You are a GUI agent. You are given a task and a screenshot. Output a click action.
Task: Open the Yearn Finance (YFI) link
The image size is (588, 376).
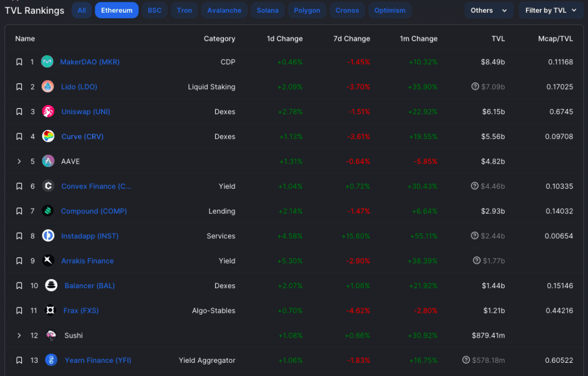click(x=98, y=361)
